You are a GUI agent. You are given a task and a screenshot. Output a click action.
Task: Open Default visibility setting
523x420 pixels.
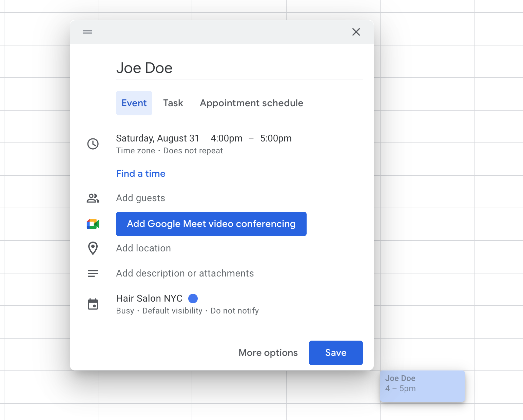click(172, 310)
